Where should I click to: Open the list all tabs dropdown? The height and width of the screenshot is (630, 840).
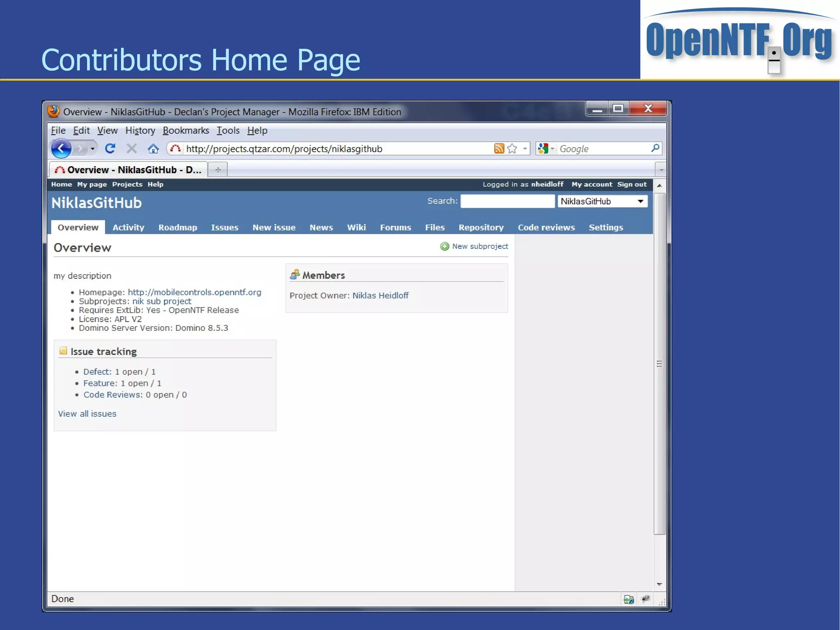(x=661, y=170)
